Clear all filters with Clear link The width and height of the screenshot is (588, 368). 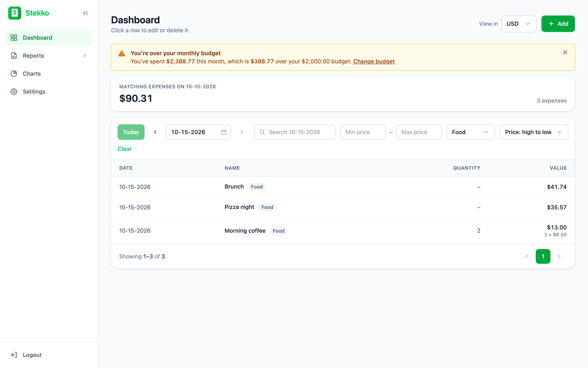coord(125,149)
